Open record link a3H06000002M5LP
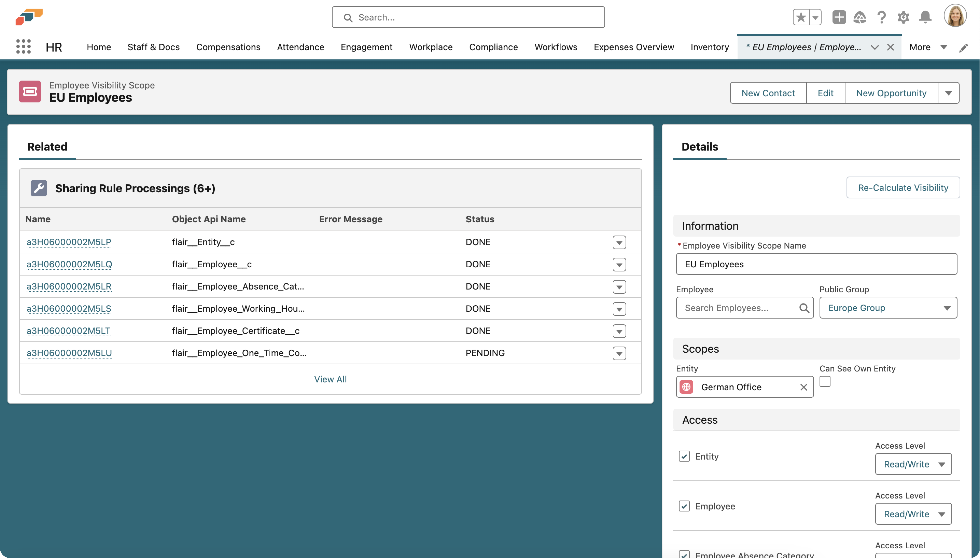The height and width of the screenshot is (558, 980). [x=69, y=242]
